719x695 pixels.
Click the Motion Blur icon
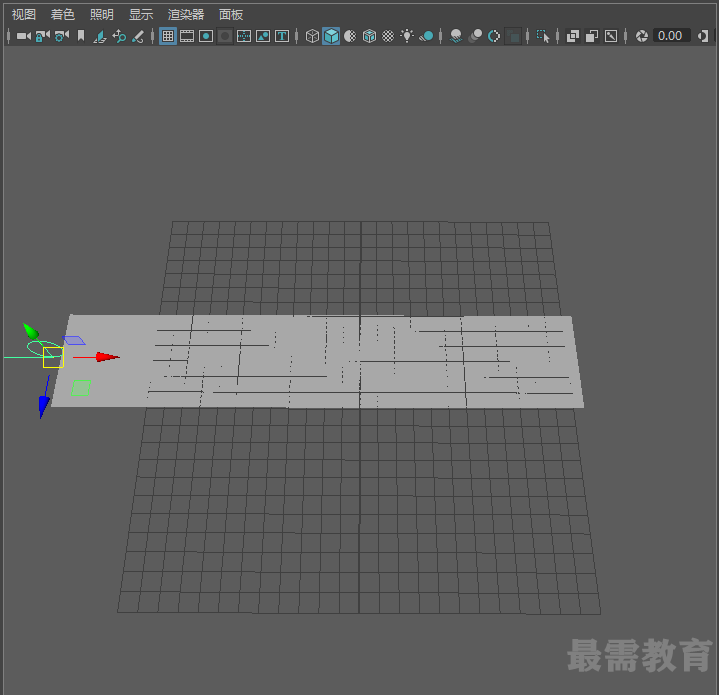click(x=475, y=36)
